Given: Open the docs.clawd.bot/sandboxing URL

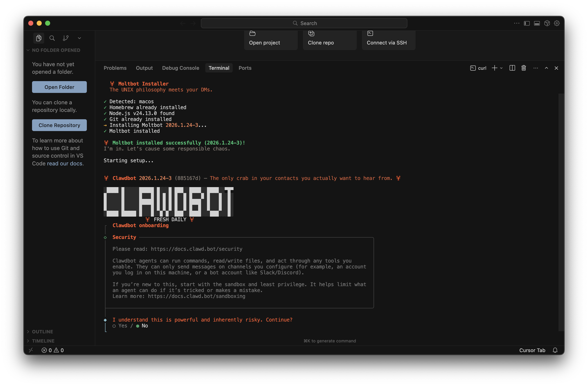Looking at the screenshot, I should [x=196, y=296].
